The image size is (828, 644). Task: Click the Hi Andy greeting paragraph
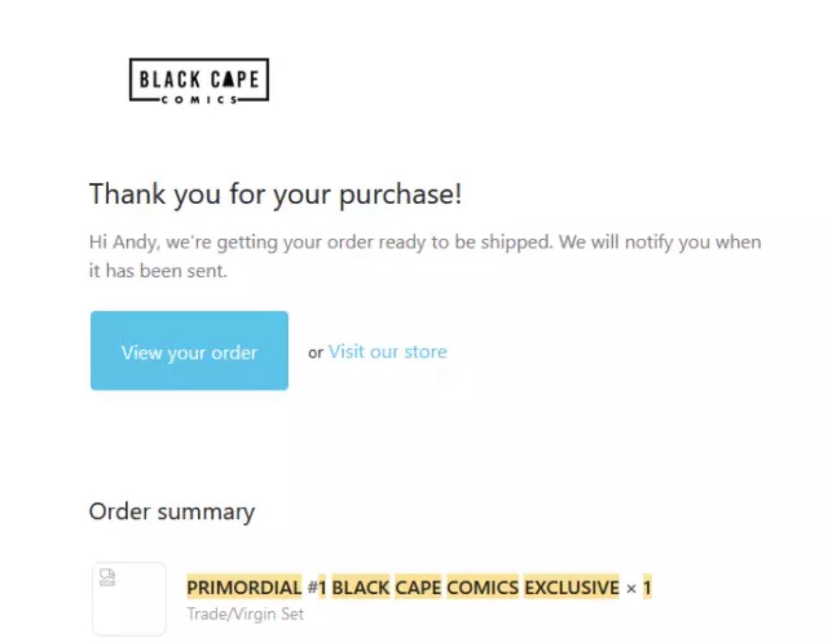tap(425, 256)
